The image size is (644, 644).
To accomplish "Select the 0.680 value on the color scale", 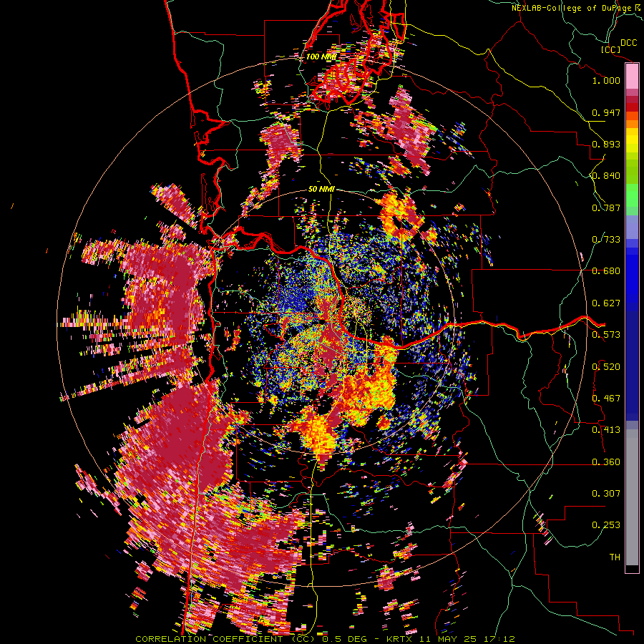I will tap(606, 271).
